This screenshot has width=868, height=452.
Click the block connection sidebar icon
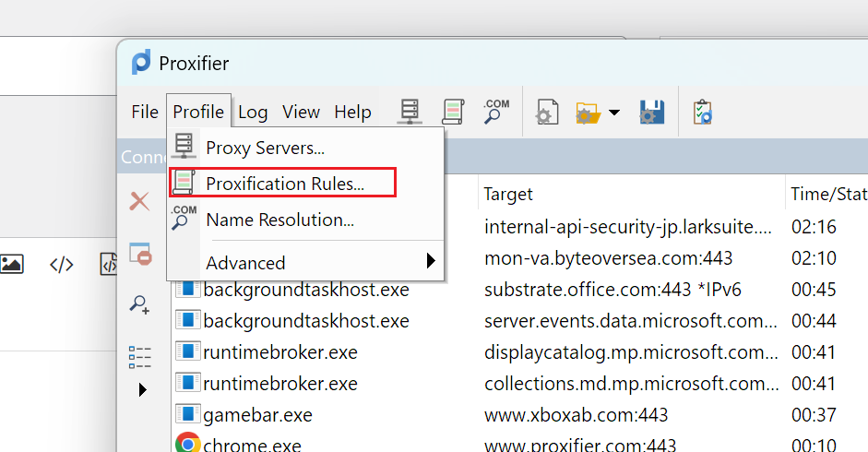[140, 254]
